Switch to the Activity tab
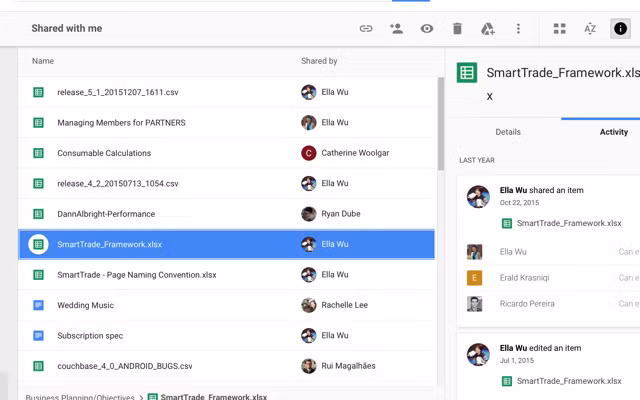Image resolution: width=640 pixels, height=400 pixels. point(613,132)
